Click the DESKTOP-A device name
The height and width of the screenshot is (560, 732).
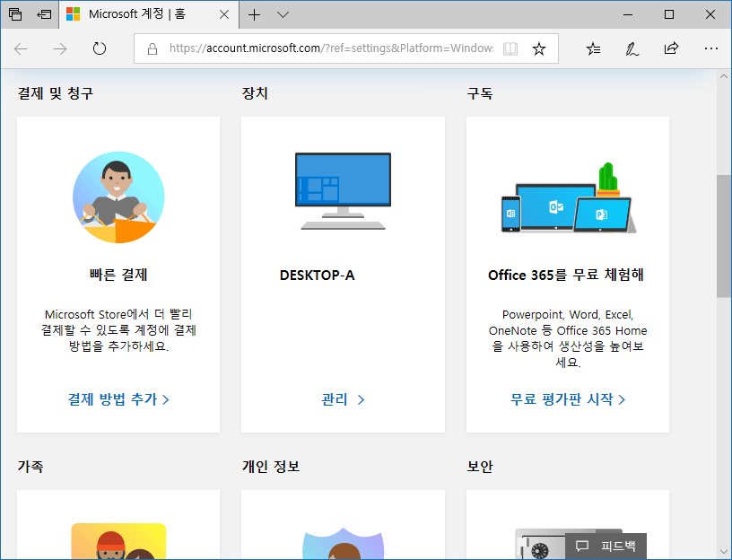pos(317,276)
